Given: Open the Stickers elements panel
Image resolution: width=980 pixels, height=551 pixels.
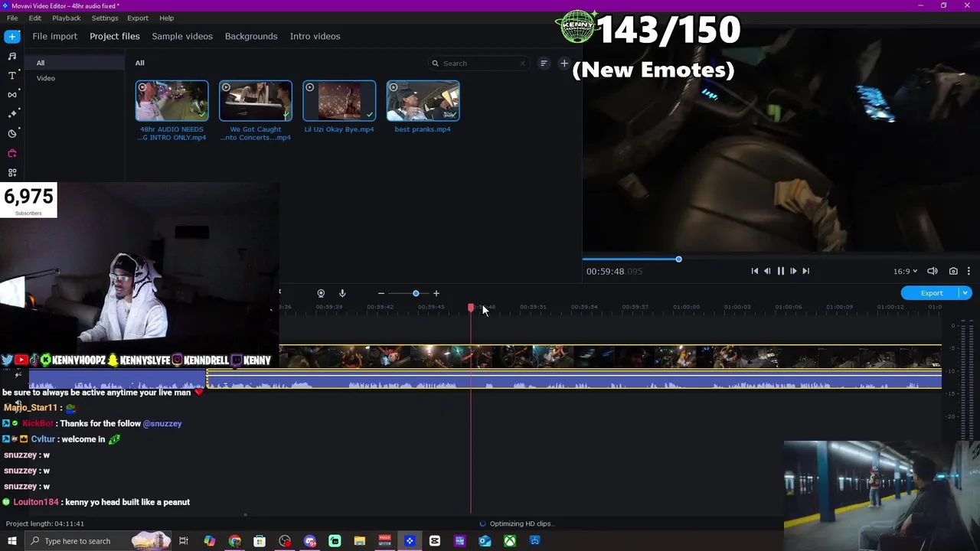Looking at the screenshot, I should (12, 133).
